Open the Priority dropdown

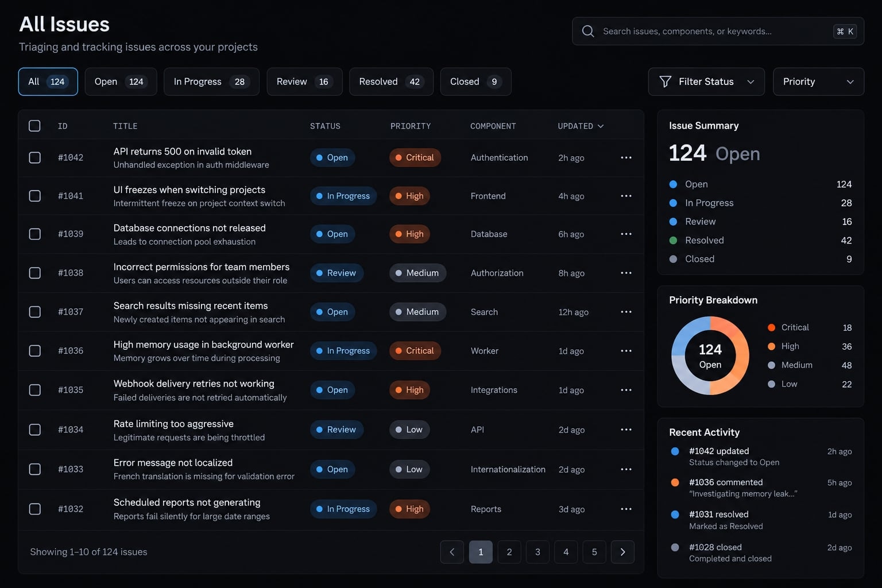tap(818, 82)
